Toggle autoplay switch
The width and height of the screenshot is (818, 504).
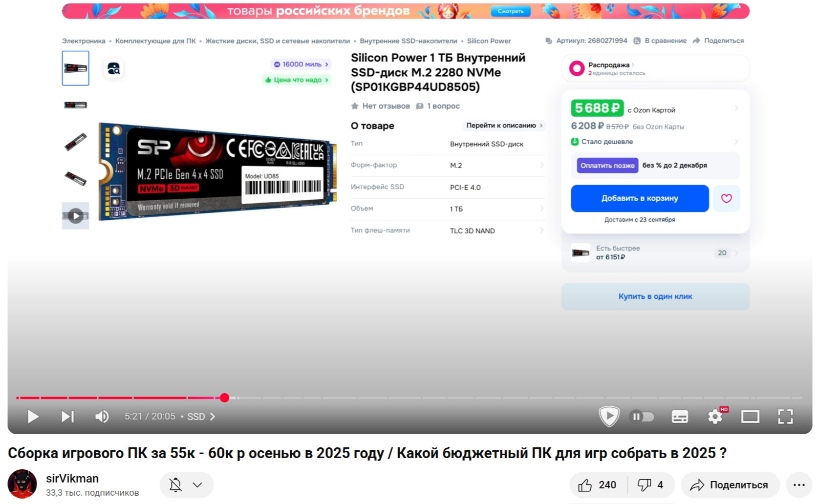pyautogui.click(x=643, y=417)
